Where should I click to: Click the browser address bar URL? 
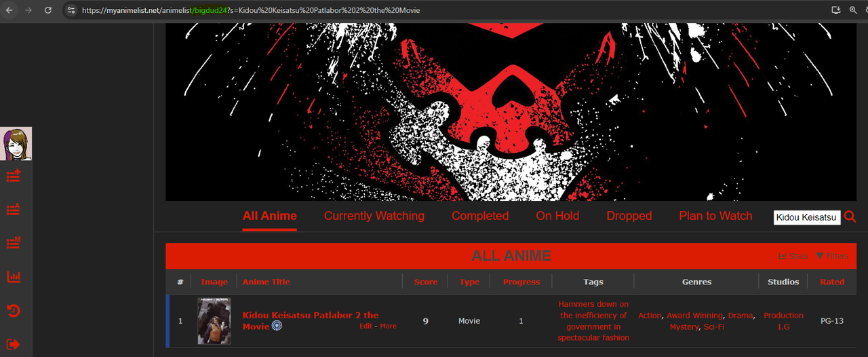(x=251, y=10)
